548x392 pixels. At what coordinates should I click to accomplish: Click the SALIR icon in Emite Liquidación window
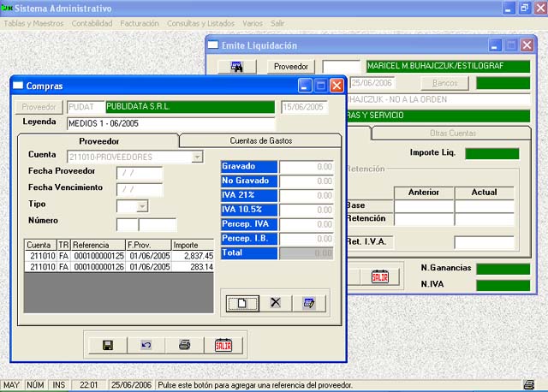pos(379,276)
